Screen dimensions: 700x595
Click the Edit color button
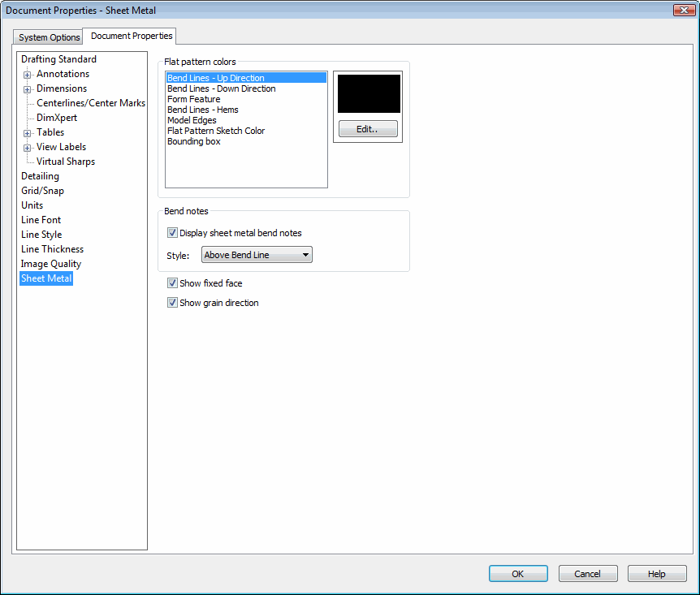(x=368, y=129)
